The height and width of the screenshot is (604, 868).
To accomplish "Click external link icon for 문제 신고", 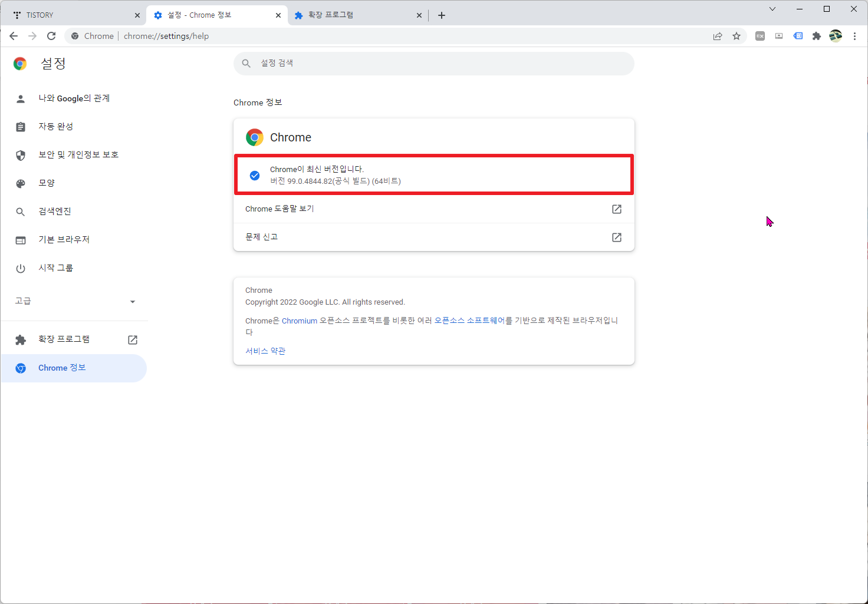I will (617, 237).
